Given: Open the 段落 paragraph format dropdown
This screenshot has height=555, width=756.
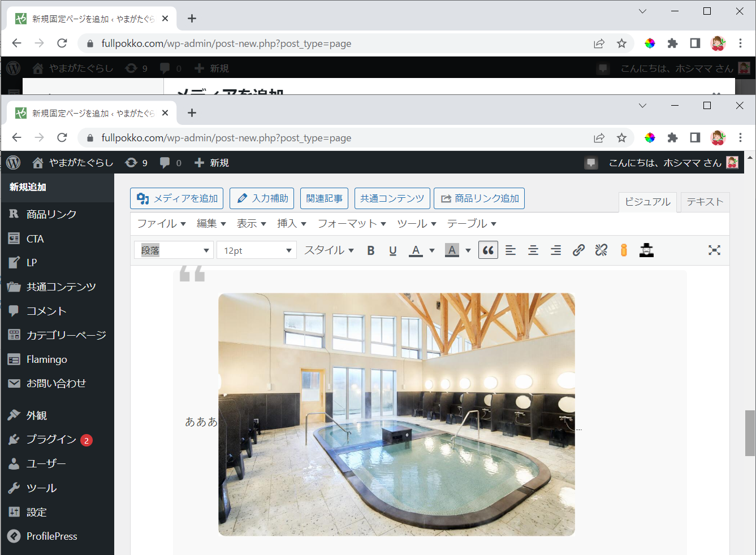Looking at the screenshot, I should coord(174,250).
